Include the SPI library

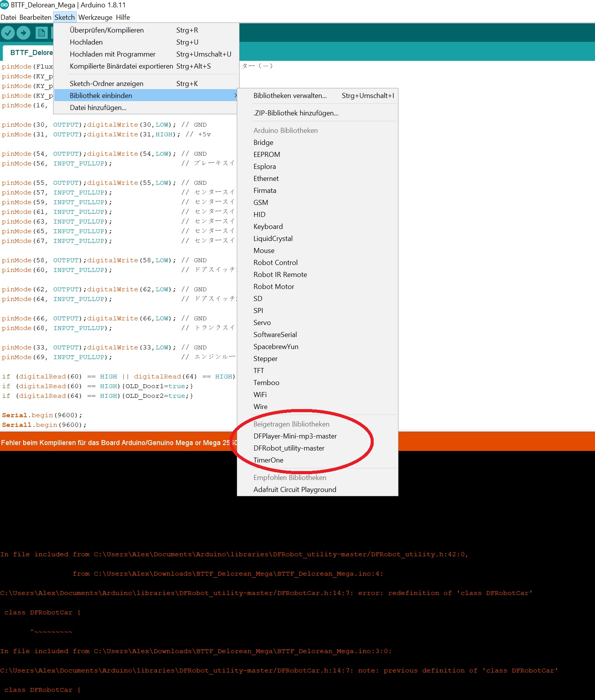tap(317, 311)
